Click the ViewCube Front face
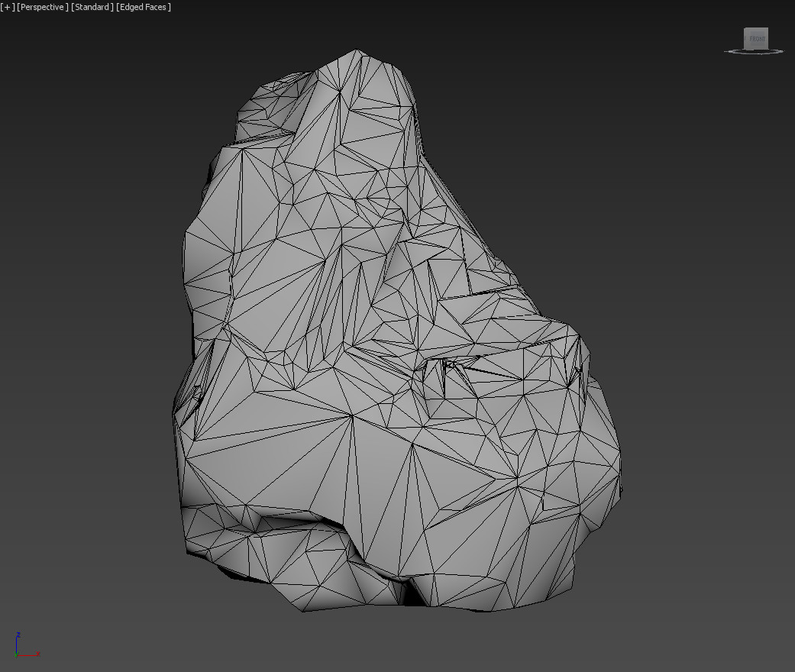795x672 pixels. tap(756, 38)
